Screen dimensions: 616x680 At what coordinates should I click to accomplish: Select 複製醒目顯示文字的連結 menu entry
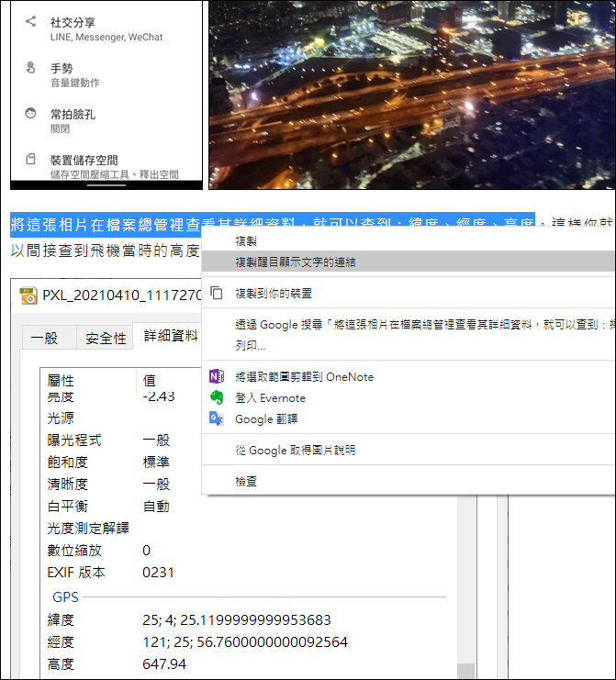pos(409,262)
